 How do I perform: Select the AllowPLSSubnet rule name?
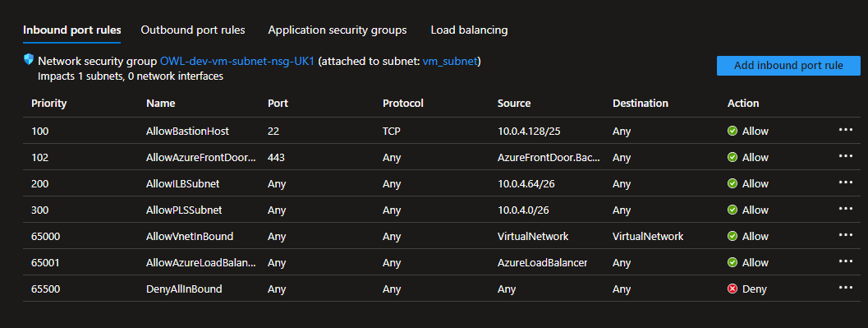tap(184, 210)
